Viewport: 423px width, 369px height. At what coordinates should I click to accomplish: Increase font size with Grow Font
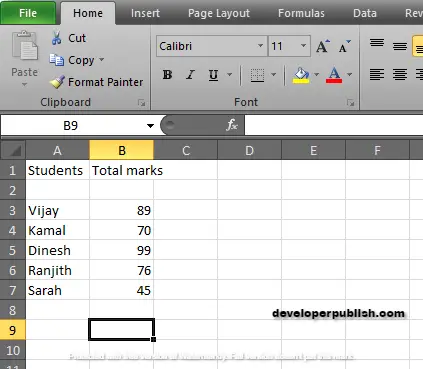point(323,46)
